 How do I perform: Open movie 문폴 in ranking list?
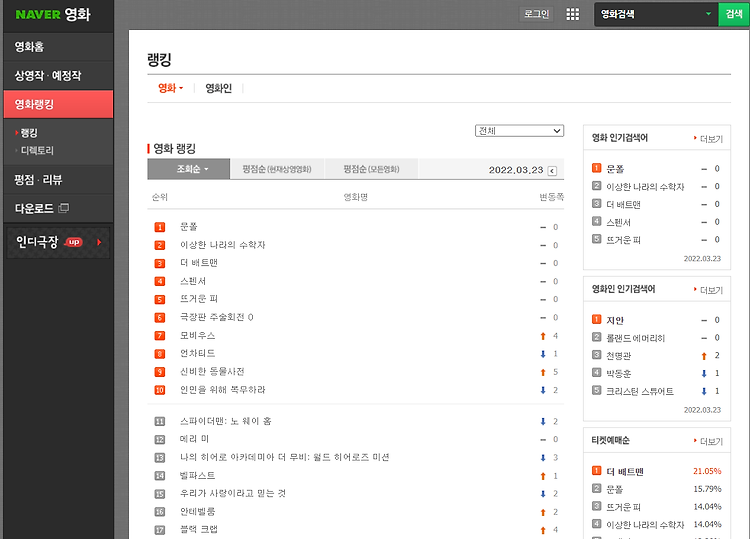pos(188,227)
